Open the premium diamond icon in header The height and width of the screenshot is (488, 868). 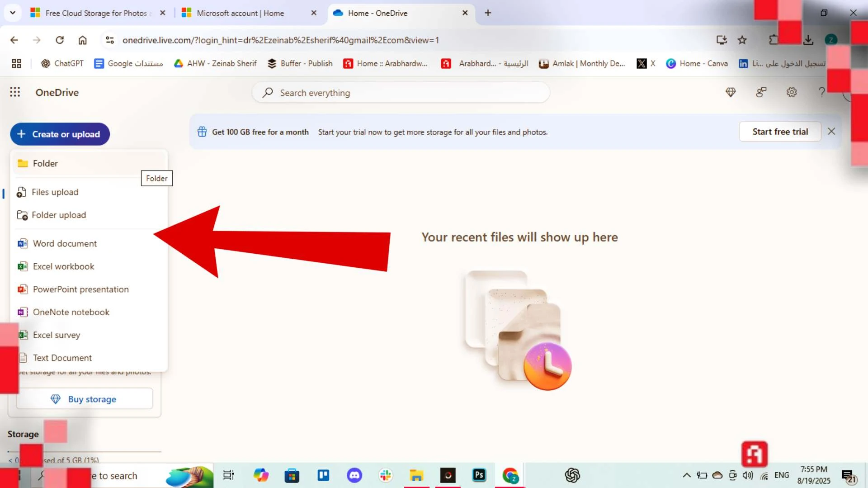[731, 92]
